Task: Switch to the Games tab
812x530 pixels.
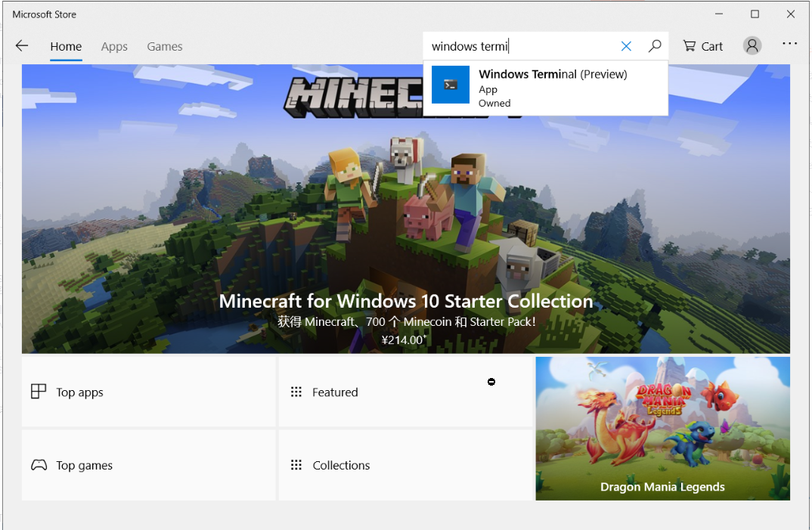Action: (x=165, y=46)
